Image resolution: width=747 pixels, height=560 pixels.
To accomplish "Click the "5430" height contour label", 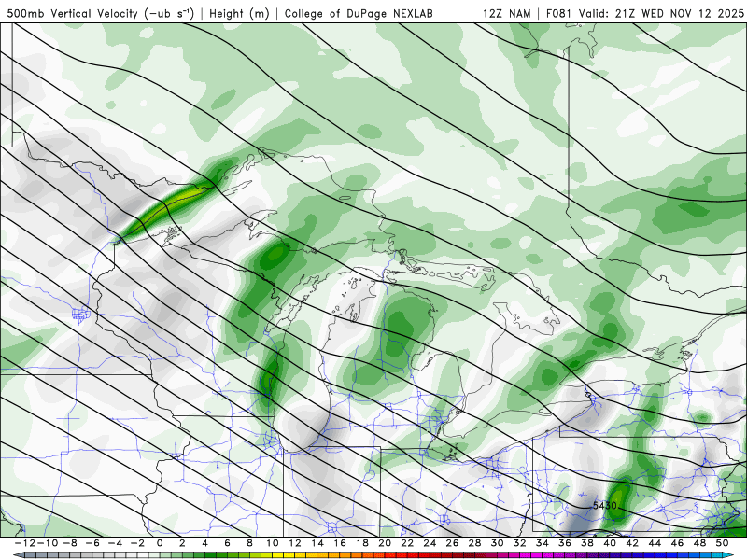I will click(605, 505).
